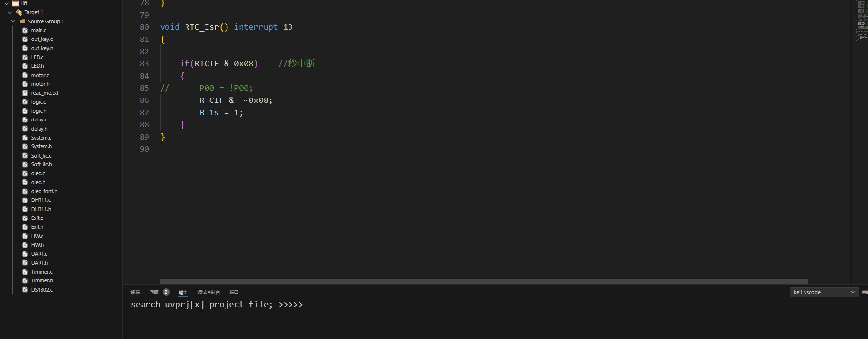Open UART.c in the file tree
Viewport: 868px width, 339px height.
(x=39, y=254)
